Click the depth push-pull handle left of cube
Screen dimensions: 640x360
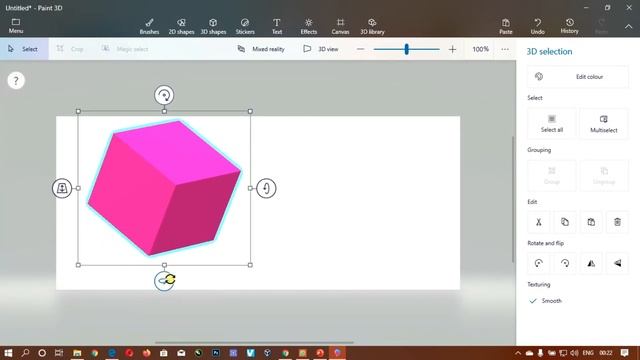(62, 188)
